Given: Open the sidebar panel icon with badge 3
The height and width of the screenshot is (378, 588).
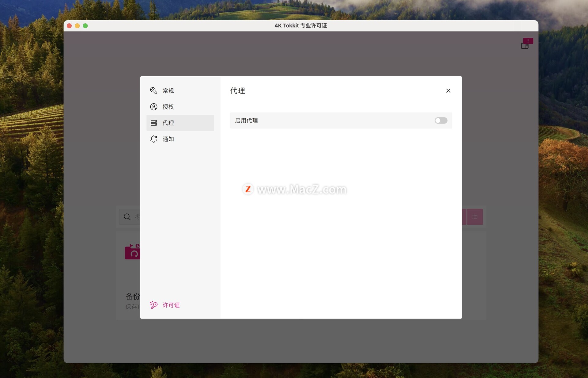Looking at the screenshot, I should [x=525, y=46].
